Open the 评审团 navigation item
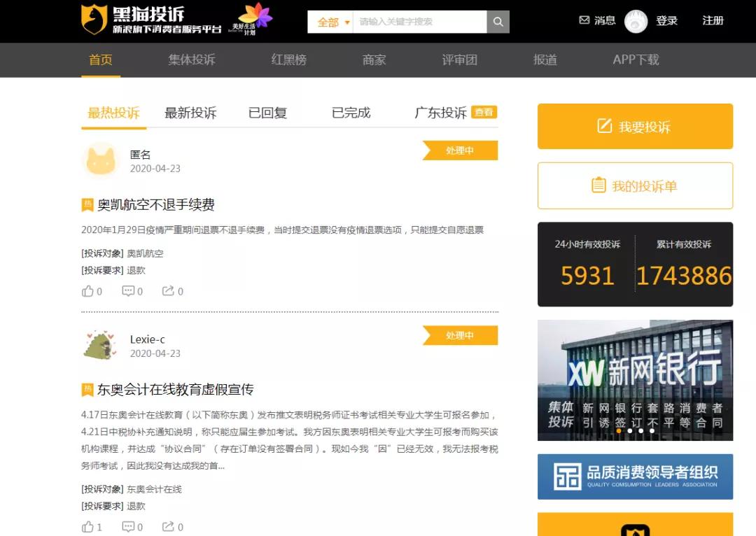Image resolution: width=756 pixels, height=536 pixels. point(459,59)
